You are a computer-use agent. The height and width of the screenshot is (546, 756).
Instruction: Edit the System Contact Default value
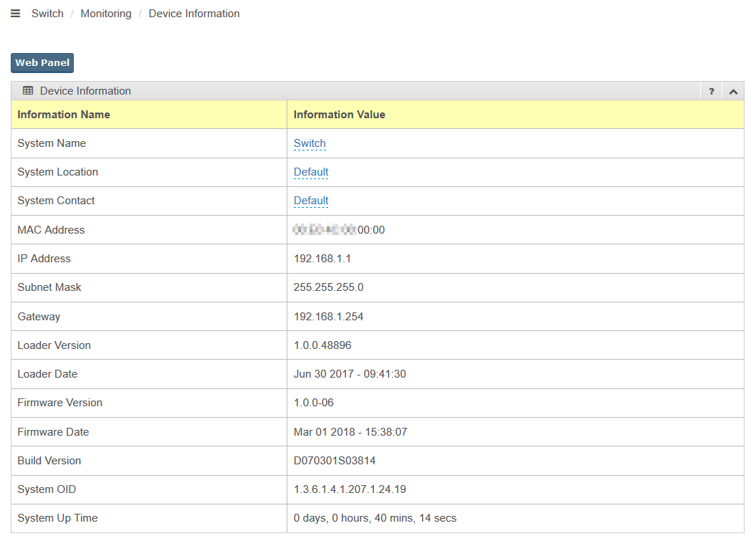[311, 201]
